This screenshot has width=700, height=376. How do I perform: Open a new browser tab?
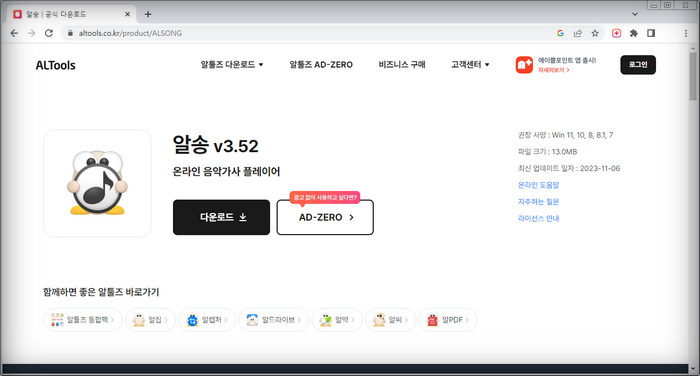pos(148,14)
